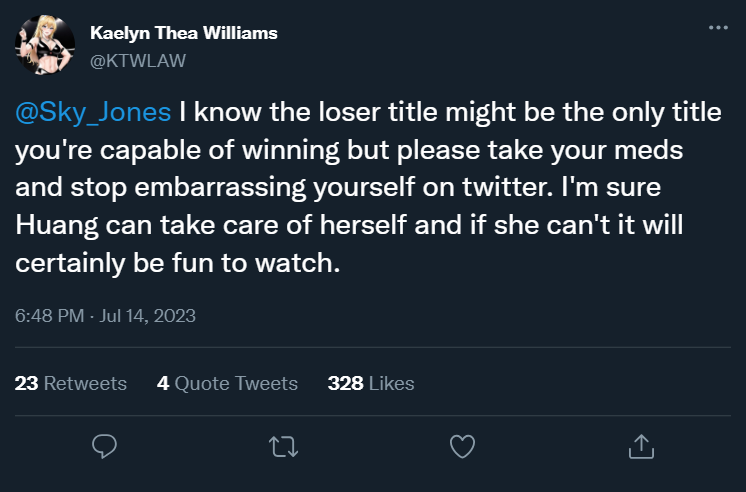This screenshot has height=492, width=746.
Task: Open the three-dot more options menu
Action: tap(717, 29)
